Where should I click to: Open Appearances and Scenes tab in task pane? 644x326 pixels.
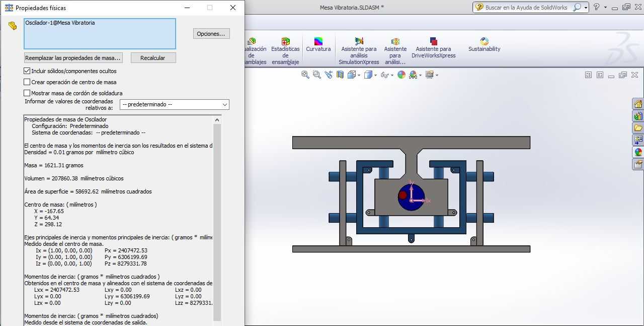(638, 152)
